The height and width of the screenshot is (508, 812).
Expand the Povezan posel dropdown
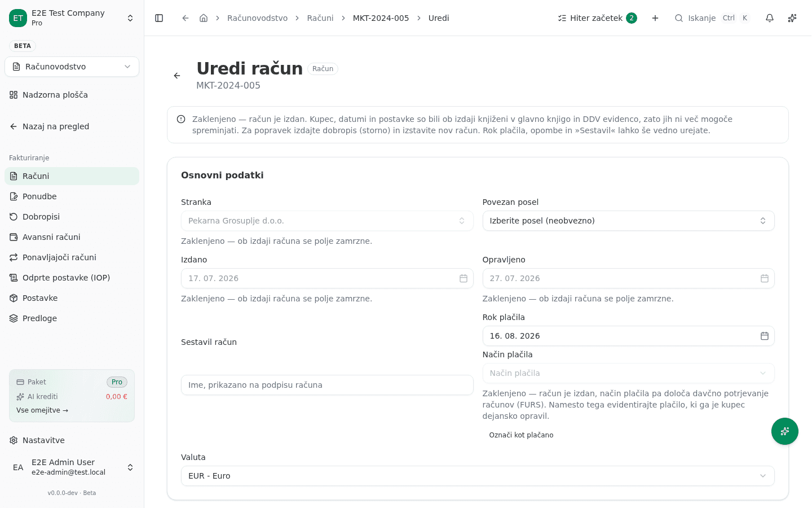coord(628,221)
